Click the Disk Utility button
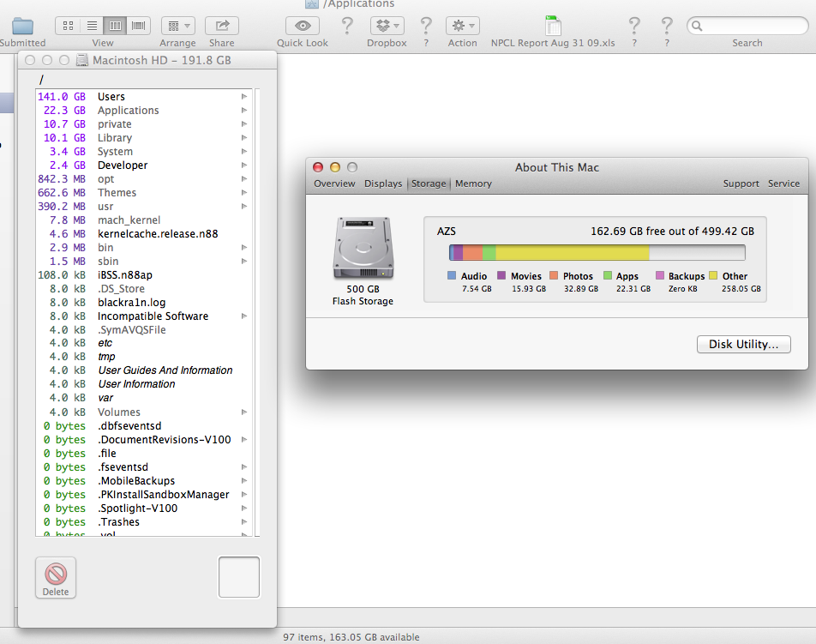 (x=744, y=344)
